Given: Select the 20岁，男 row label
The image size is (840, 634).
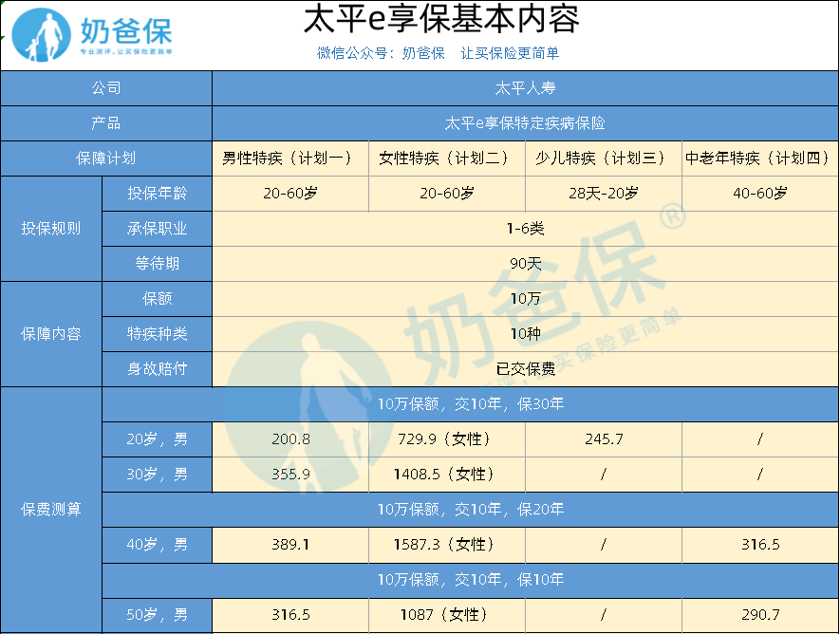Looking at the screenshot, I should (x=157, y=439).
